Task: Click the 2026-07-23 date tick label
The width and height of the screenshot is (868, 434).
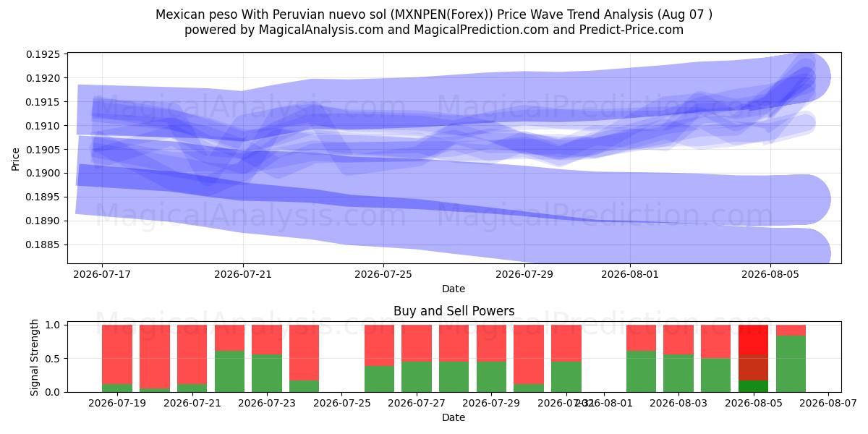Action: point(267,404)
